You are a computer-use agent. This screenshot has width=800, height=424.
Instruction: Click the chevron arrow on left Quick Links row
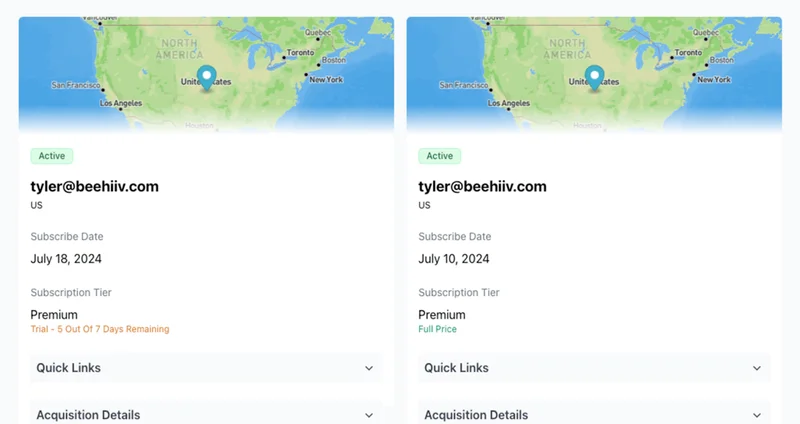[x=369, y=368]
